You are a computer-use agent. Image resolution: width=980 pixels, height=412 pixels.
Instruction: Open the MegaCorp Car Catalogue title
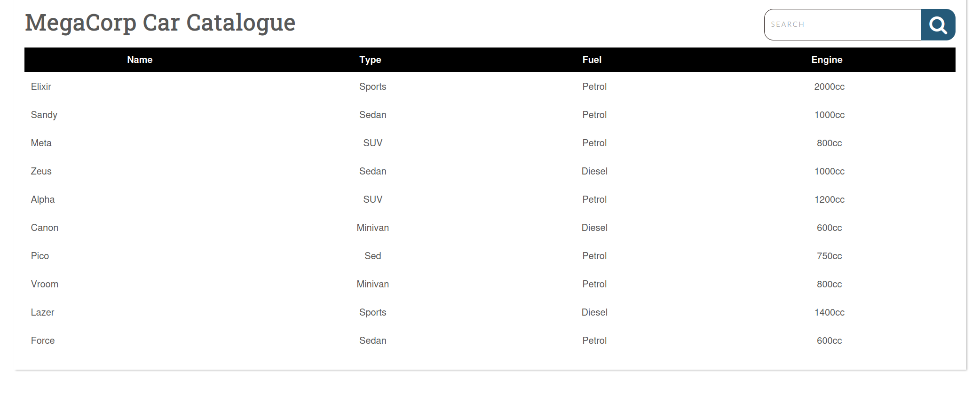(160, 23)
